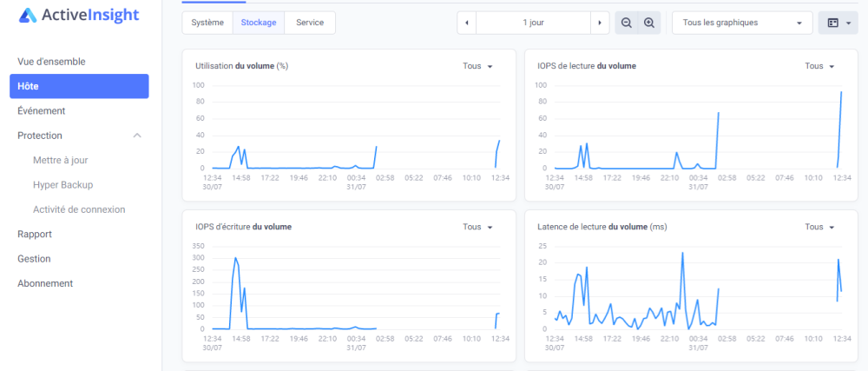The image size is (868, 371).
Task: Collapse the Protection section chevron
Action: [138, 136]
